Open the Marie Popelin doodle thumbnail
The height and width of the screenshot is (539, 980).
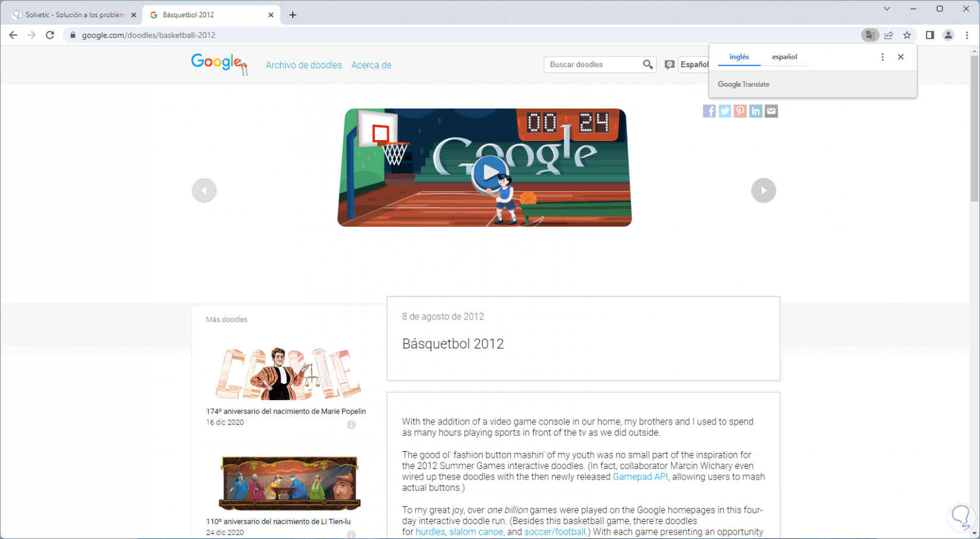pos(289,373)
